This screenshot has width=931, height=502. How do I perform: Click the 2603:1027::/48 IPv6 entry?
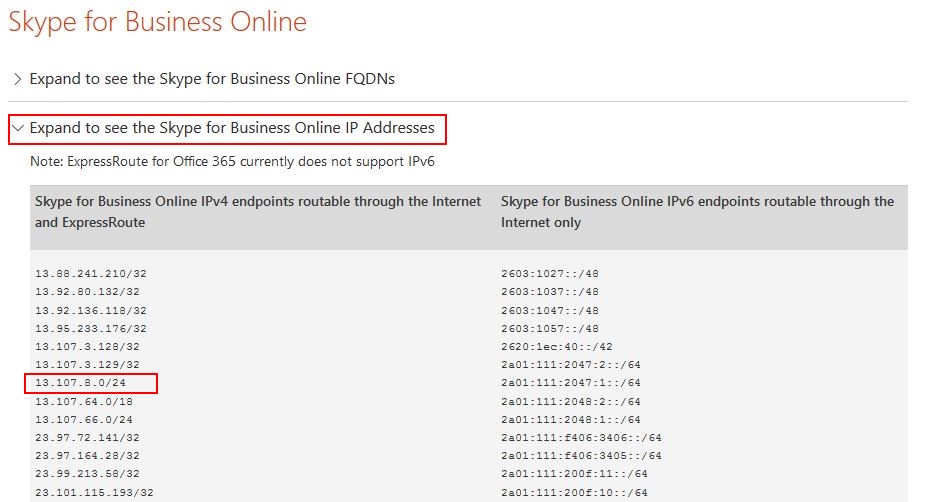click(x=550, y=273)
